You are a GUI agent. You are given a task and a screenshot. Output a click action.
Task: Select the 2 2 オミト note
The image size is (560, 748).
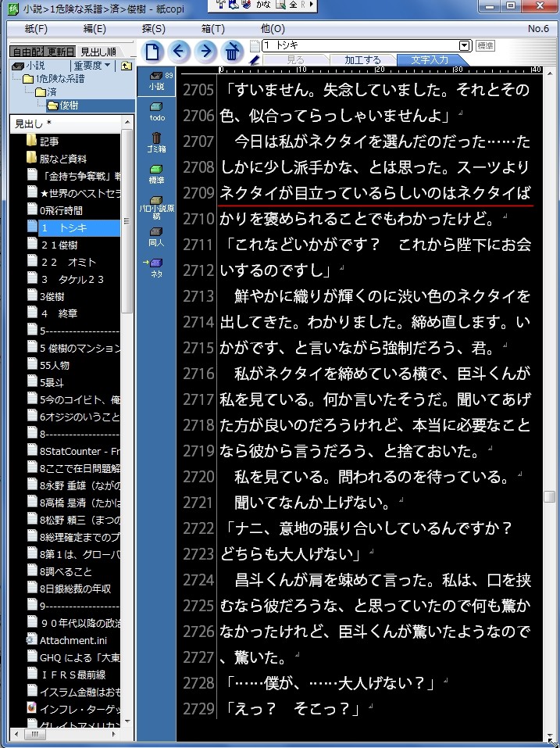(x=62, y=262)
